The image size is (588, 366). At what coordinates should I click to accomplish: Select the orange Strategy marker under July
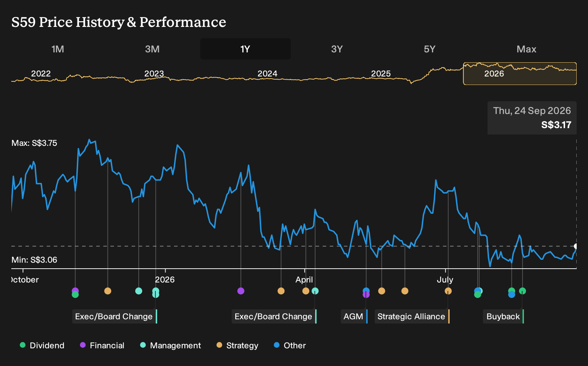coord(448,291)
